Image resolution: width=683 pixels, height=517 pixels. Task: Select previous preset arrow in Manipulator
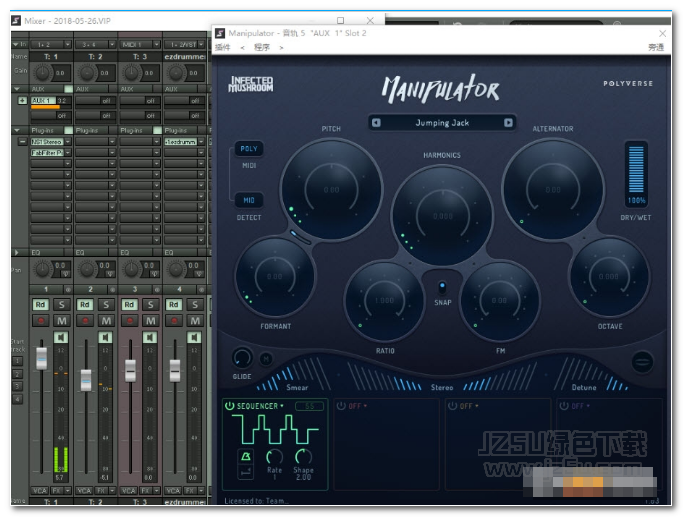376,123
